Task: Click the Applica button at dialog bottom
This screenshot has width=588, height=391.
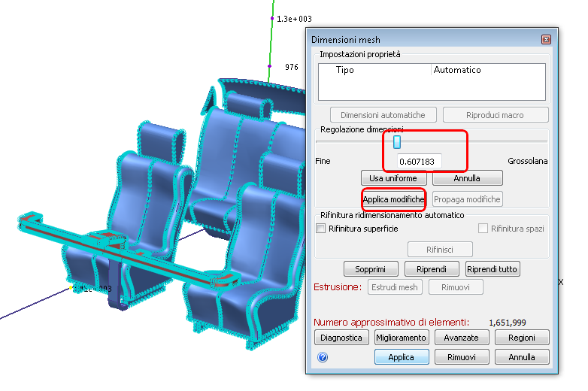Action: tap(402, 357)
